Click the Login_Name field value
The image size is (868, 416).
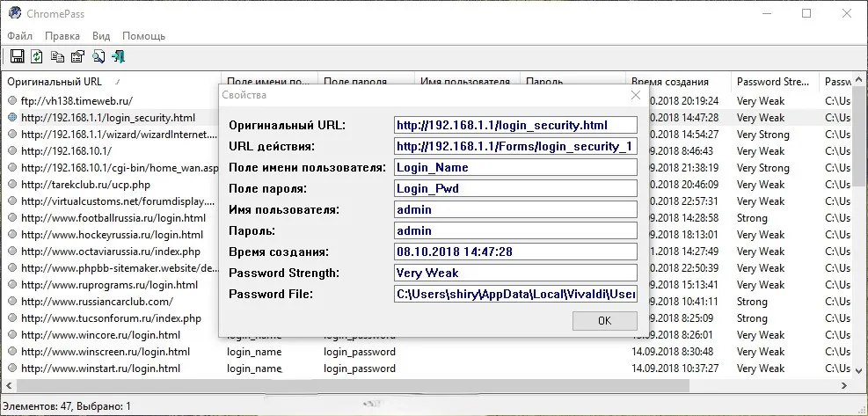tap(515, 167)
